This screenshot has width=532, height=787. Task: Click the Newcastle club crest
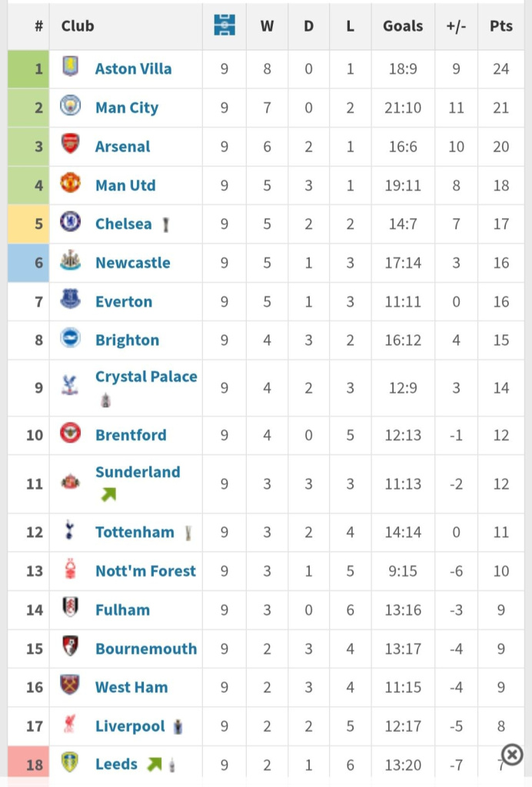pos(70,262)
